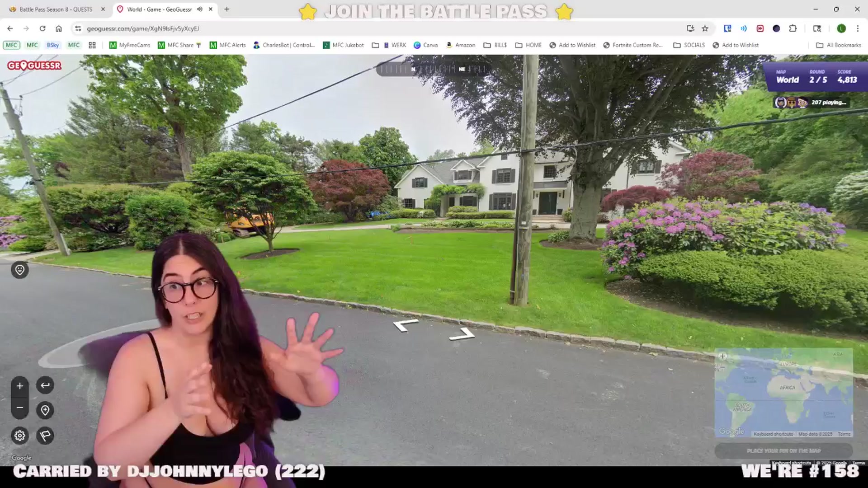Open the BILLS bookmark folder
This screenshot has height=488, width=868.
(495, 45)
